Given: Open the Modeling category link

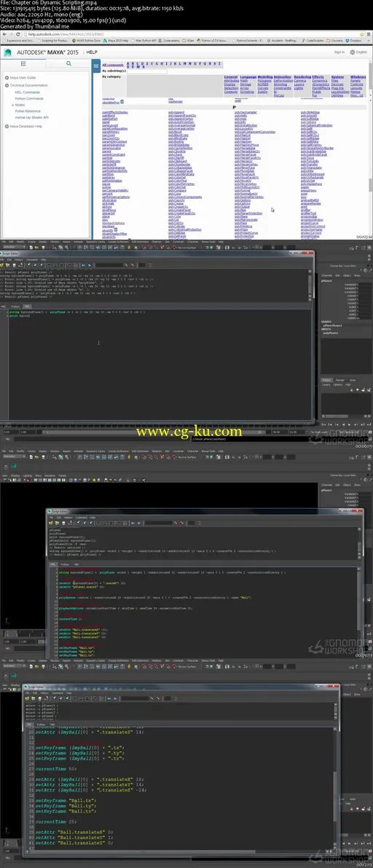Looking at the screenshot, I should pos(264,77).
